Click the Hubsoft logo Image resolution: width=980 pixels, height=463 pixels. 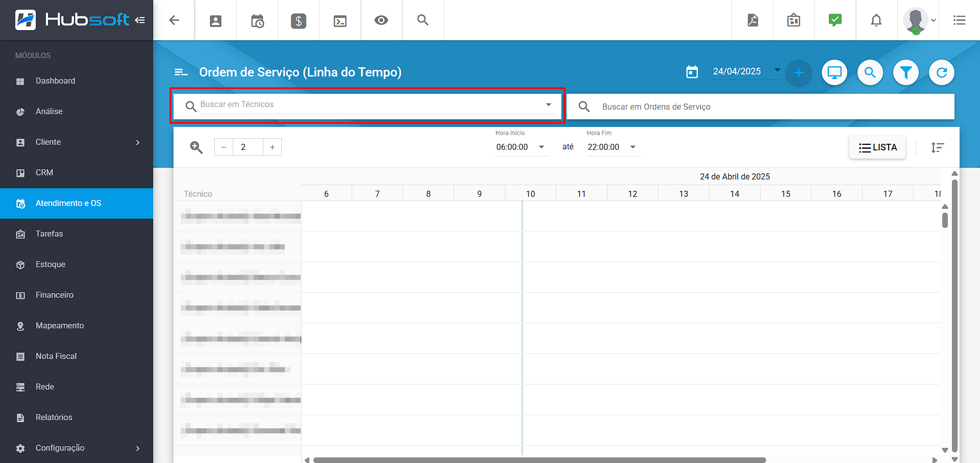click(x=72, y=20)
